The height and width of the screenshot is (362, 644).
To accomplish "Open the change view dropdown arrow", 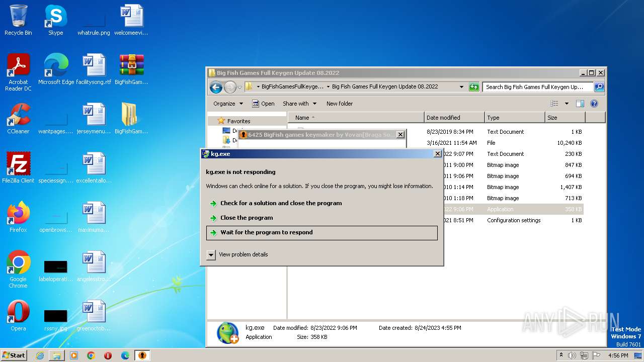I will click(x=567, y=104).
